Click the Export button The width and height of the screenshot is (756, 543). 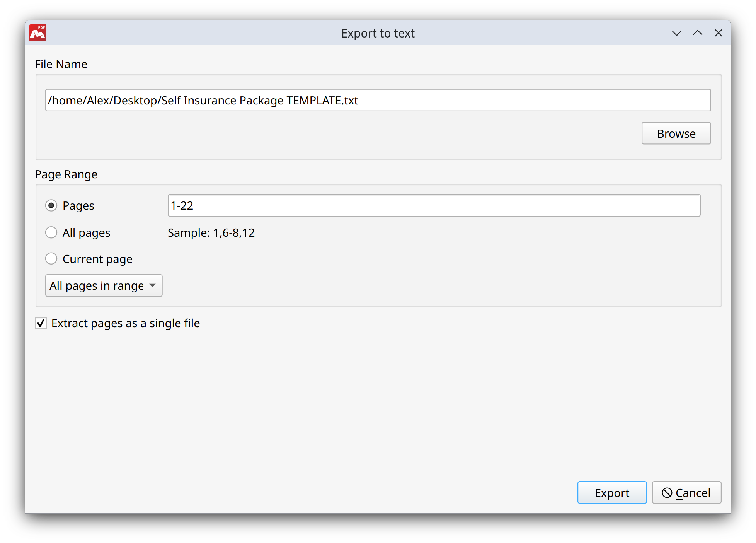pos(611,493)
